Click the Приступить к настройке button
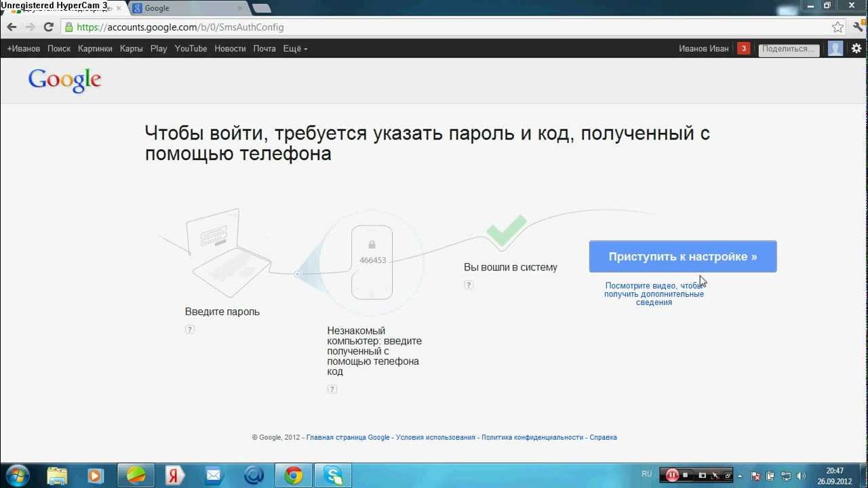 pos(683,257)
